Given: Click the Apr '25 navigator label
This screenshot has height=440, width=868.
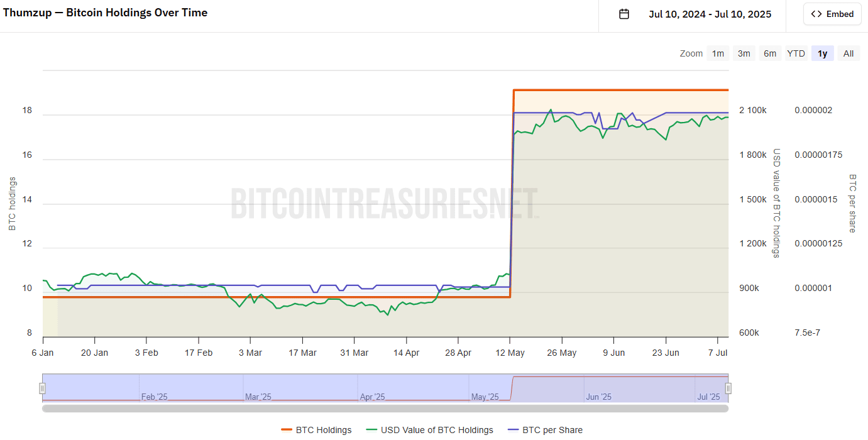Looking at the screenshot, I should pyautogui.click(x=373, y=397).
